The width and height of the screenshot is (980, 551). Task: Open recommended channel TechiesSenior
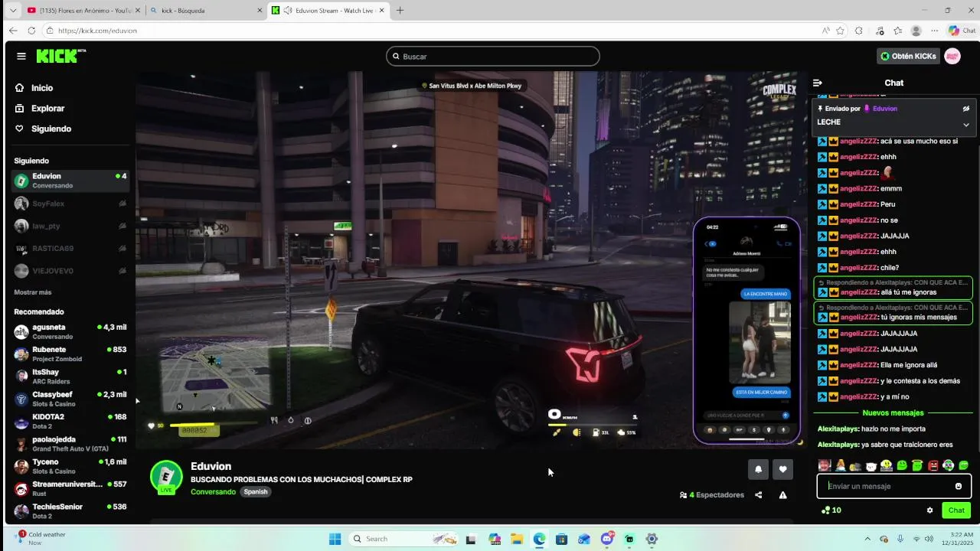click(70, 511)
